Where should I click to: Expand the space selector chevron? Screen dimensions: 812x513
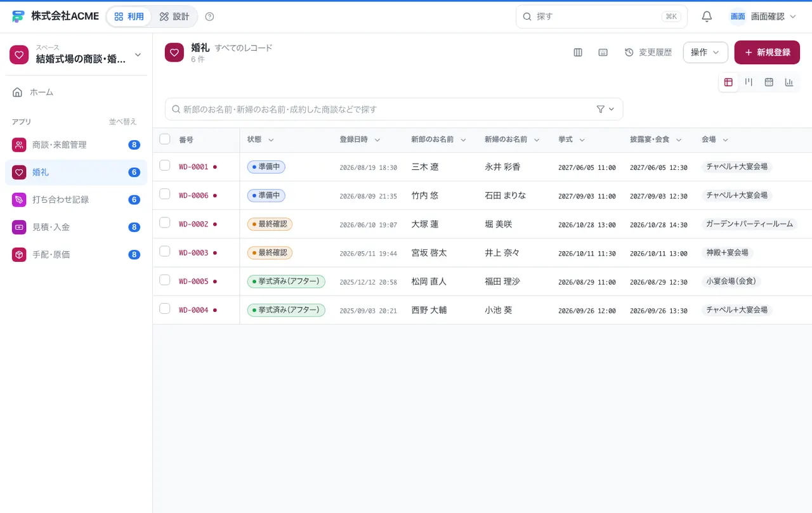(138, 55)
